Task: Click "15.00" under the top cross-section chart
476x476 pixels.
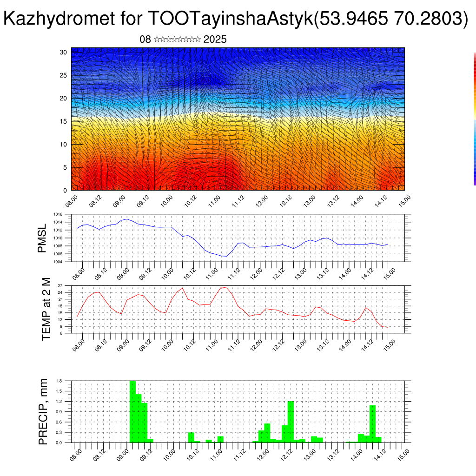Action: (405, 201)
